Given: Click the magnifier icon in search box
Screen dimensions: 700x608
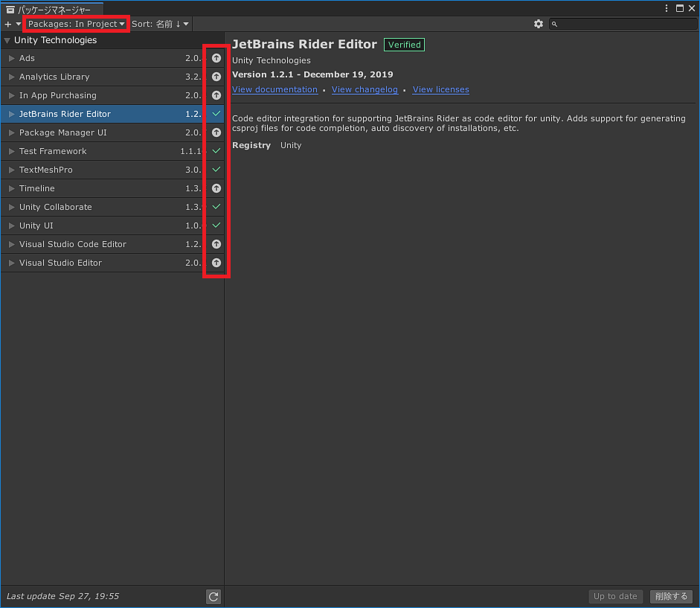Looking at the screenshot, I should [554, 24].
